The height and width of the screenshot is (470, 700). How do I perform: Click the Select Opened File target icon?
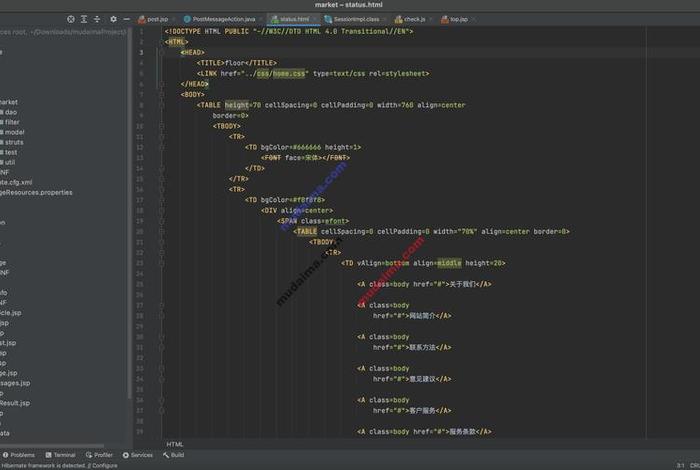point(71,19)
